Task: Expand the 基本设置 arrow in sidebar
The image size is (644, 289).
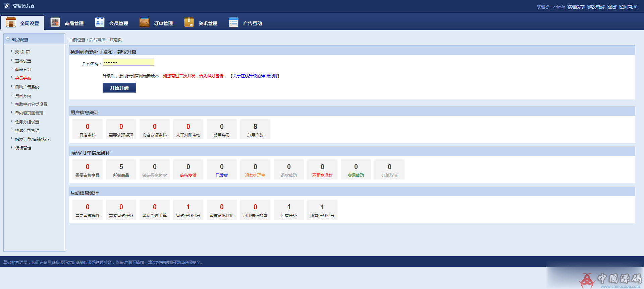Action: tap(11, 60)
